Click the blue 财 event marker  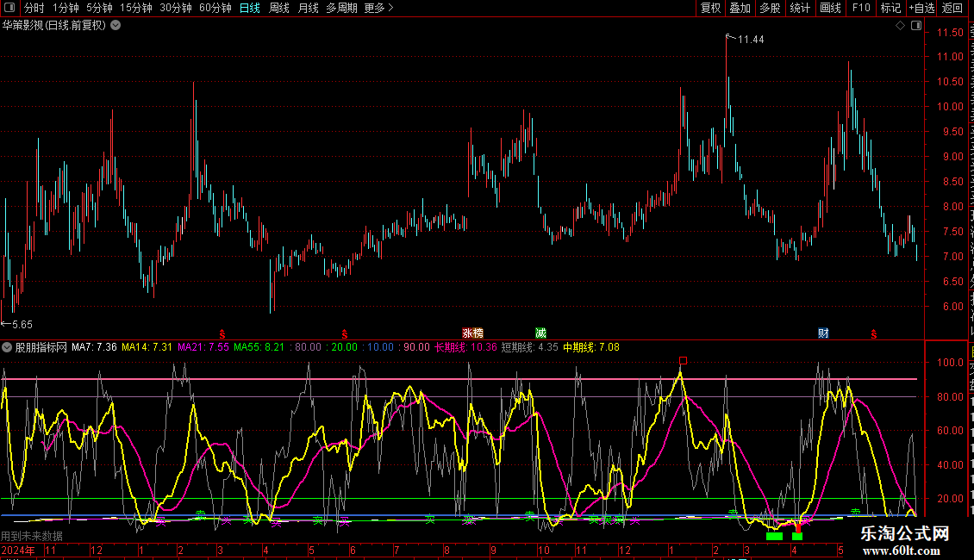point(823,333)
